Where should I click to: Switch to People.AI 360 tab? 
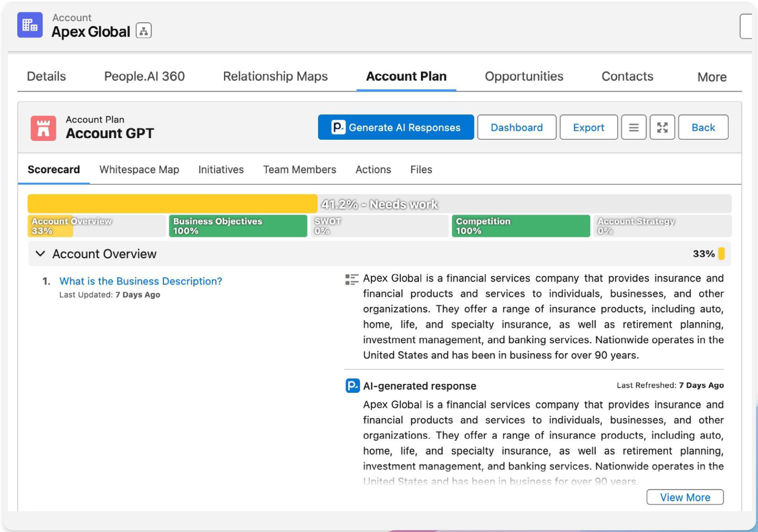(144, 77)
